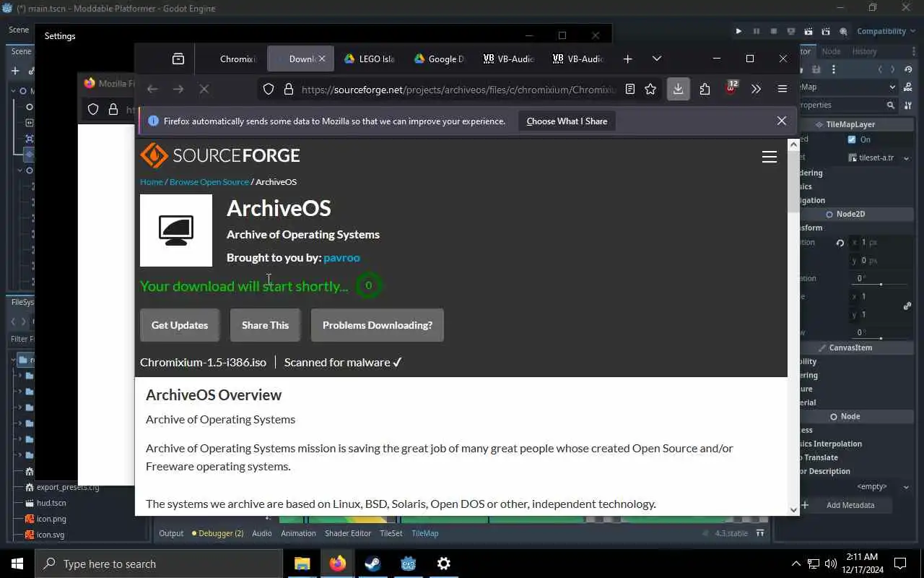This screenshot has width=924, height=578.
Task: Select icon.png in the FileSystem dock
Action: pos(51,519)
